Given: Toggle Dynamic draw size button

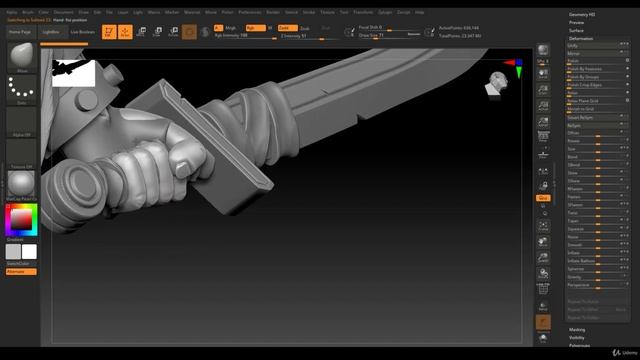Looking at the screenshot, I should (414, 34).
